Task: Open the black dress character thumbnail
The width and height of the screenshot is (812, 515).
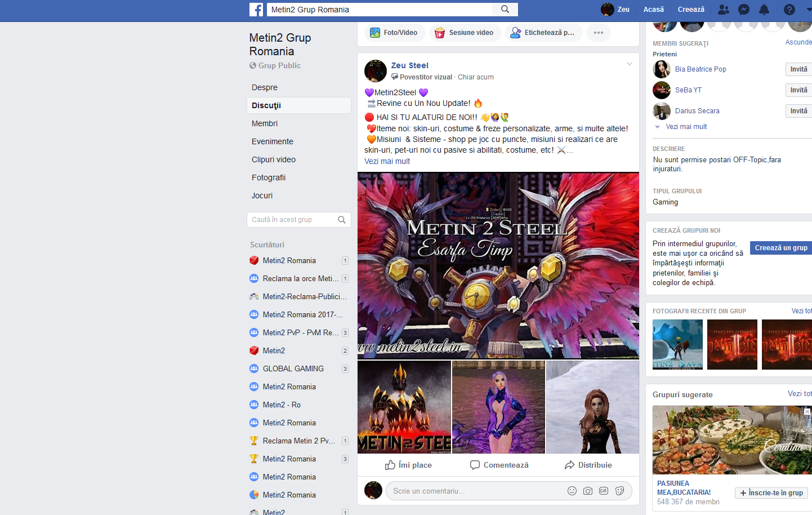Action: tap(592, 407)
